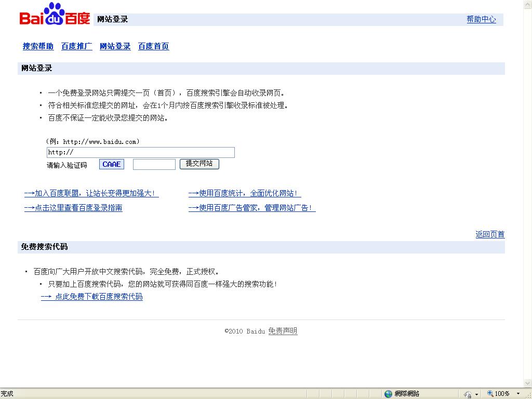532x399 pixels.
Task: Open the 帮助中心 link
Action: pyautogui.click(x=481, y=19)
